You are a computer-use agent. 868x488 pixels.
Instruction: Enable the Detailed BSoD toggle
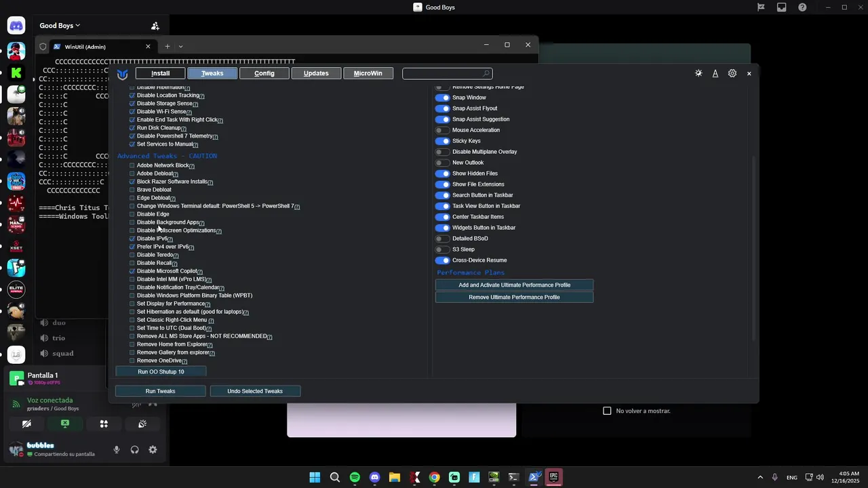(442, 239)
